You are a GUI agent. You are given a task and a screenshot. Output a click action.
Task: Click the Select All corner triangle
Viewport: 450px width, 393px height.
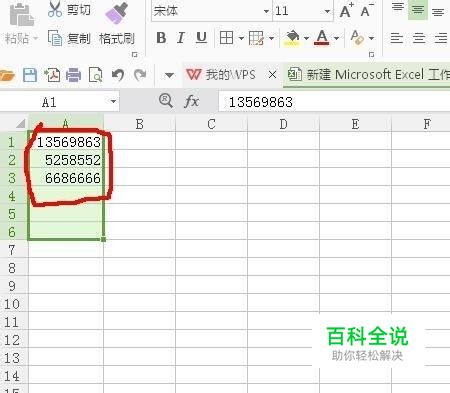click(21, 124)
